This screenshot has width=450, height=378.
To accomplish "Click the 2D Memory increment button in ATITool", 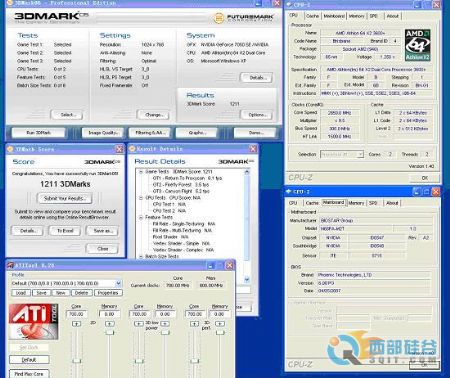I will click(x=110, y=324).
